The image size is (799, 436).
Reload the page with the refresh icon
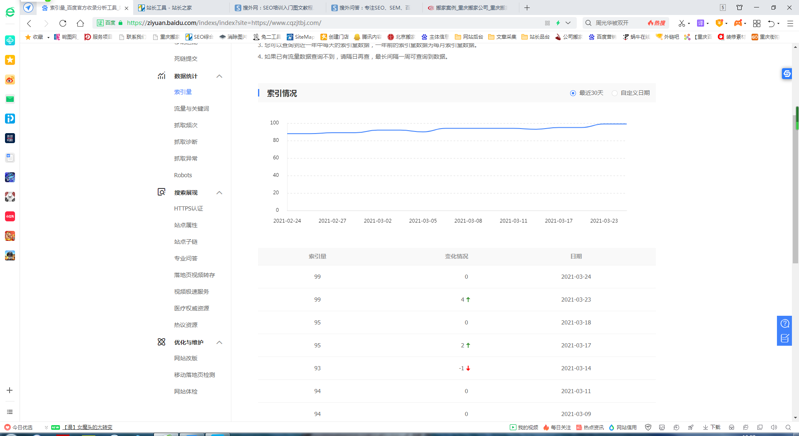coord(63,23)
